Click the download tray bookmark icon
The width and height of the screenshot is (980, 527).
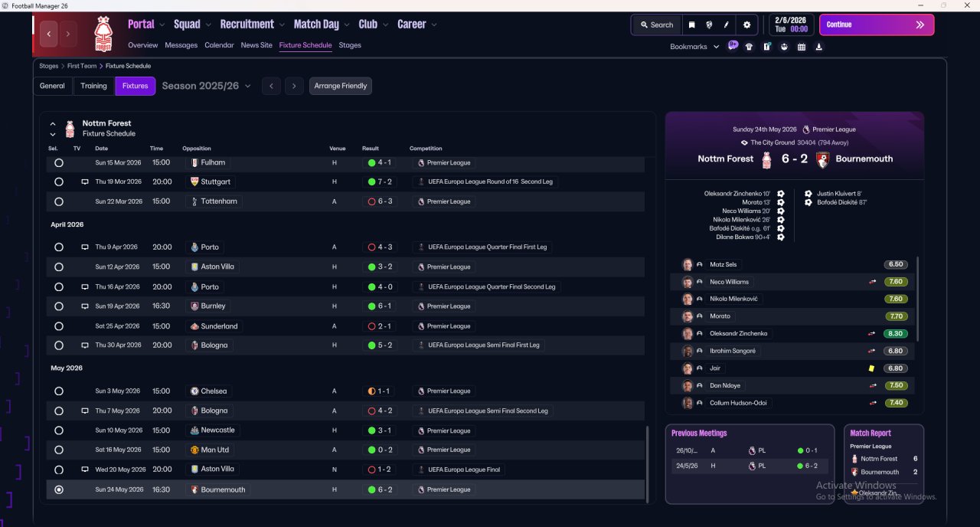tap(819, 47)
